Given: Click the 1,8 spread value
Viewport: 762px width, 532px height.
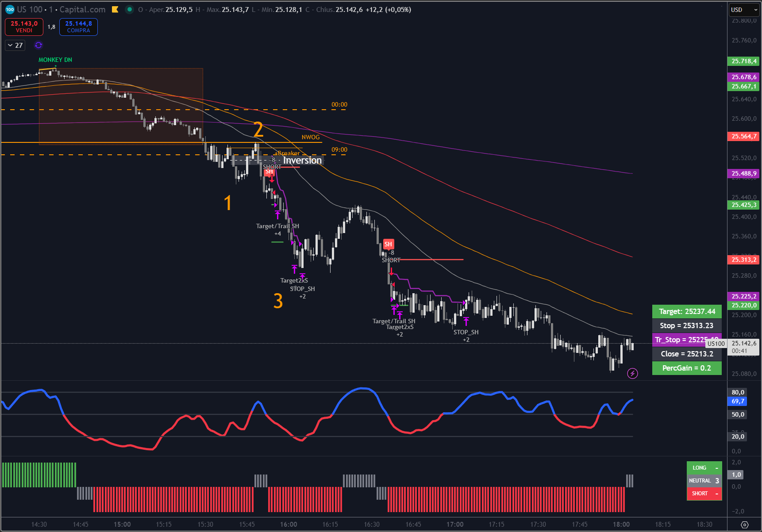Looking at the screenshot, I should coord(51,27).
